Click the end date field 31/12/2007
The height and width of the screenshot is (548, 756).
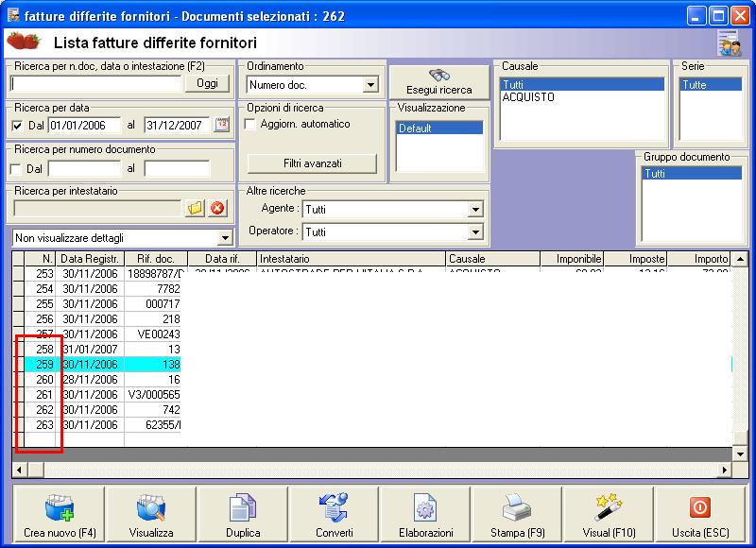(x=177, y=126)
